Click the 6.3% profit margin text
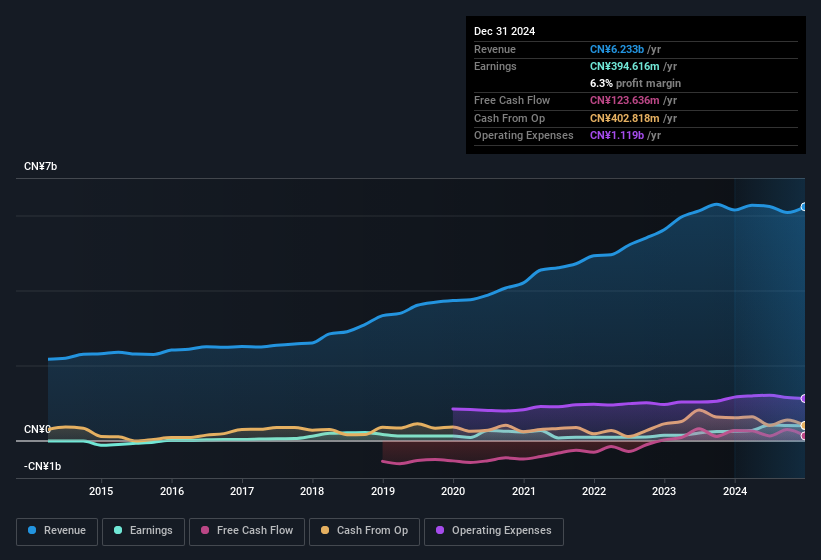 635,83
